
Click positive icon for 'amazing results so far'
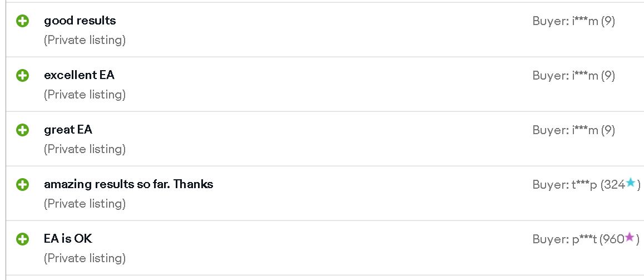[23, 185]
